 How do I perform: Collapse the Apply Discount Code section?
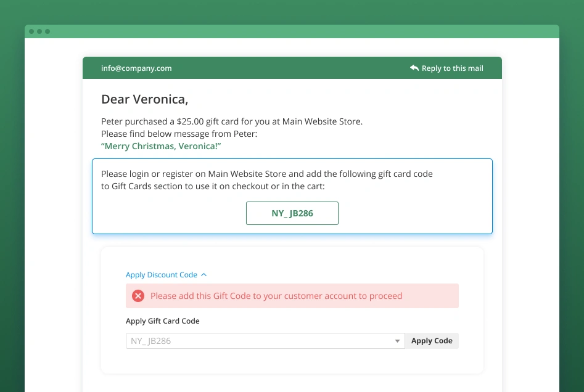click(x=162, y=275)
